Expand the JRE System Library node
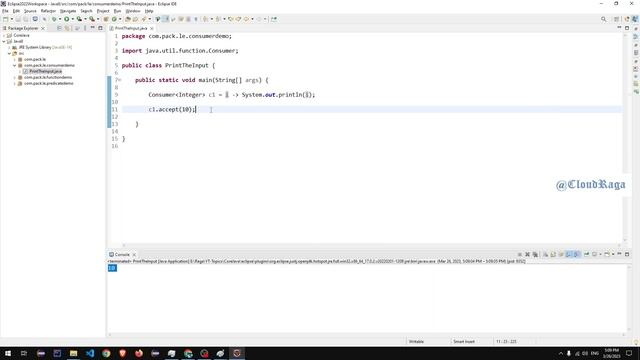 point(9,47)
